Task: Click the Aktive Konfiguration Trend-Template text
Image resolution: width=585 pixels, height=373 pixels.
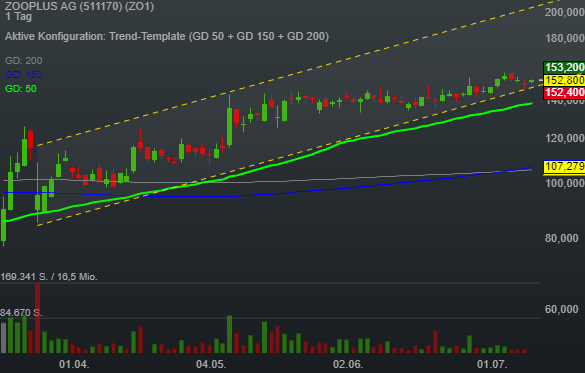Action: [167, 36]
